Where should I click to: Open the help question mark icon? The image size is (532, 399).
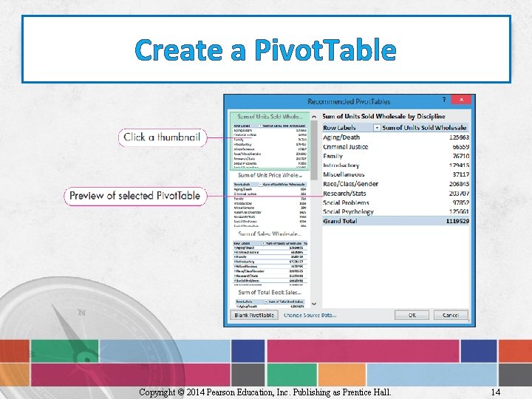point(444,100)
